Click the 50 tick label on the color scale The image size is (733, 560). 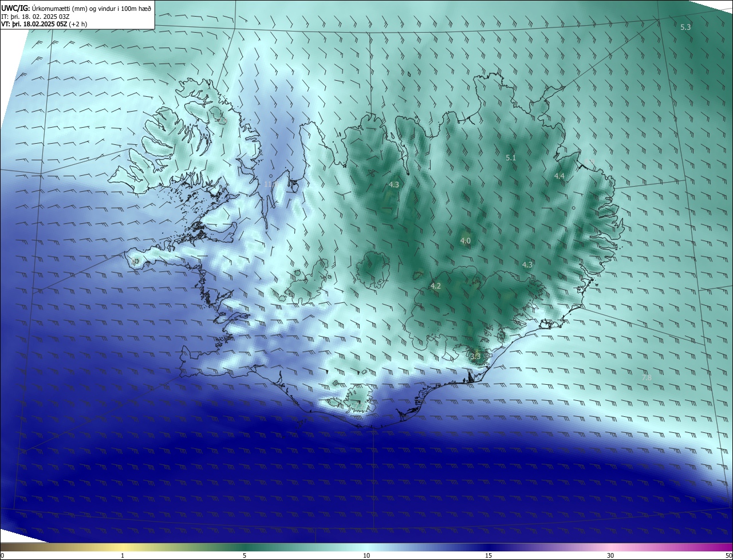(728, 555)
